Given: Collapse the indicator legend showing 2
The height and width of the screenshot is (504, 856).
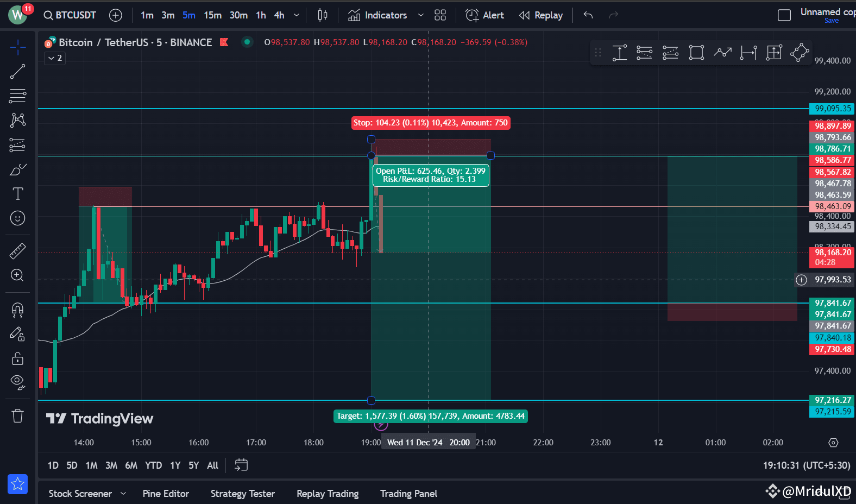Looking at the screenshot, I should pyautogui.click(x=55, y=58).
